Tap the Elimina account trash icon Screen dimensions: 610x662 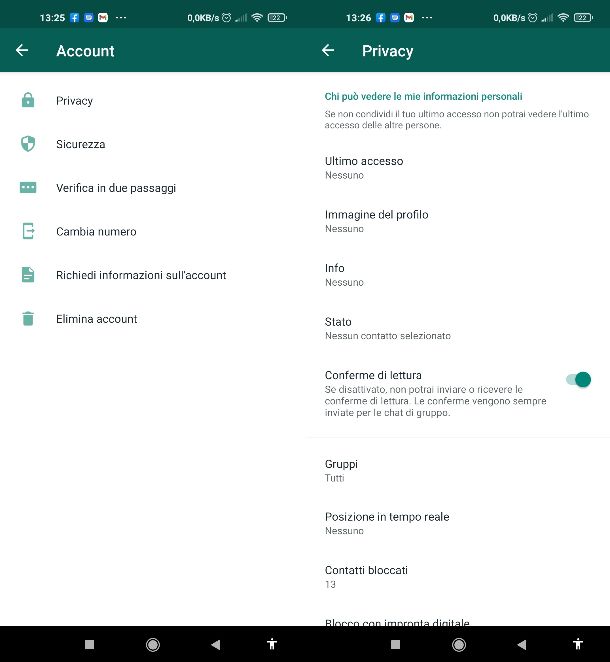[28, 318]
